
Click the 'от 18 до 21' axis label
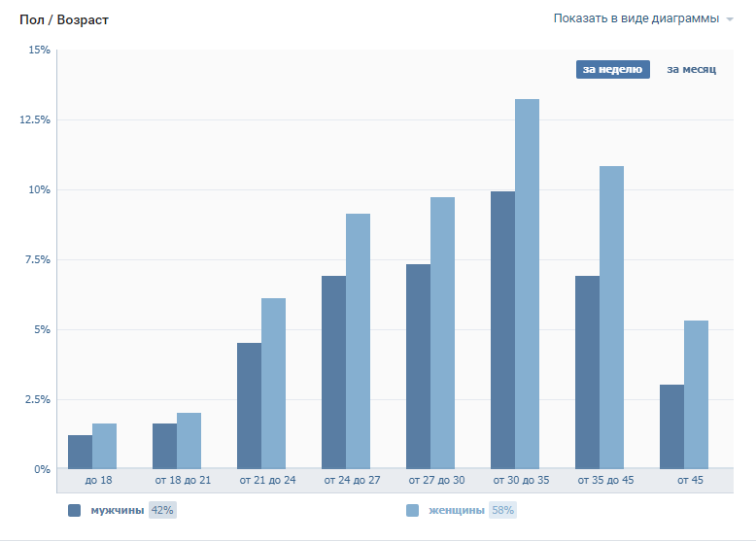(183, 481)
